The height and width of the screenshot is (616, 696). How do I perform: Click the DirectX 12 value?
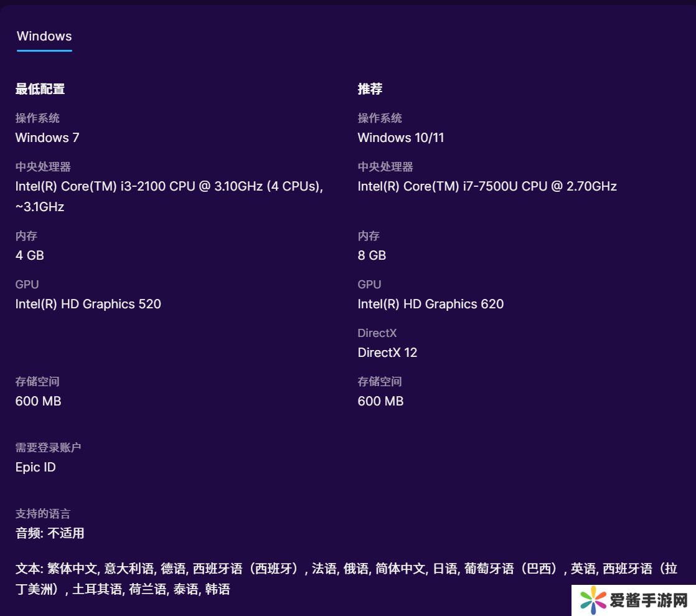(x=387, y=353)
